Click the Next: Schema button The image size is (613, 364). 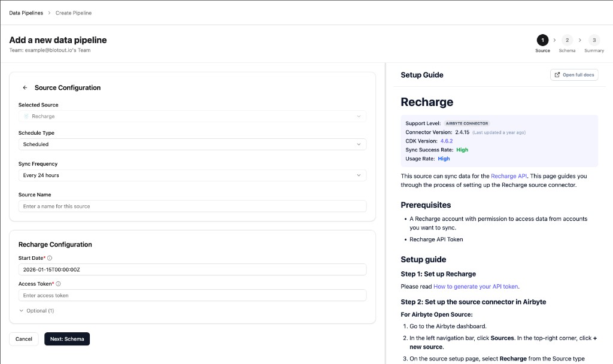pyautogui.click(x=67, y=339)
